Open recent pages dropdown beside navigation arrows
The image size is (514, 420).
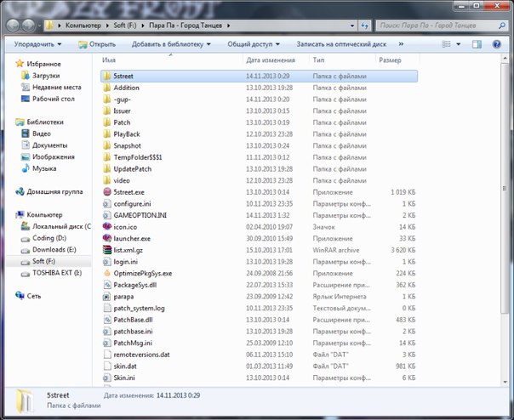(x=39, y=26)
